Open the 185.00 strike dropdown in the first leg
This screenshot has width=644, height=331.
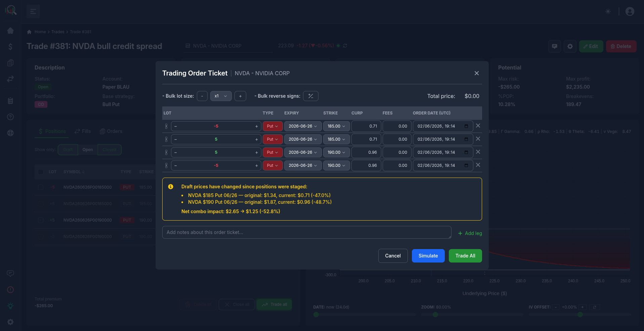click(x=336, y=126)
